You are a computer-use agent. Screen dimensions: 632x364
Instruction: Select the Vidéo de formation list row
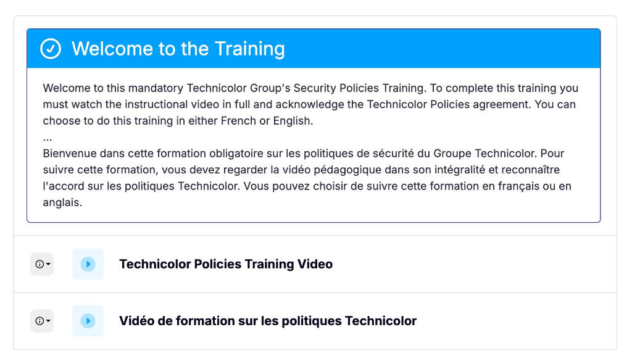pyautogui.click(x=315, y=321)
